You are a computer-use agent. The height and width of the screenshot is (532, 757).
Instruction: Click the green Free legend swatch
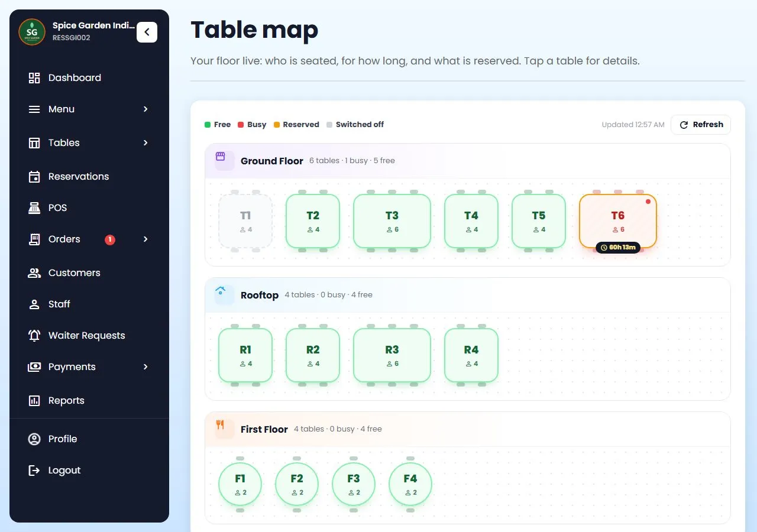coord(208,125)
